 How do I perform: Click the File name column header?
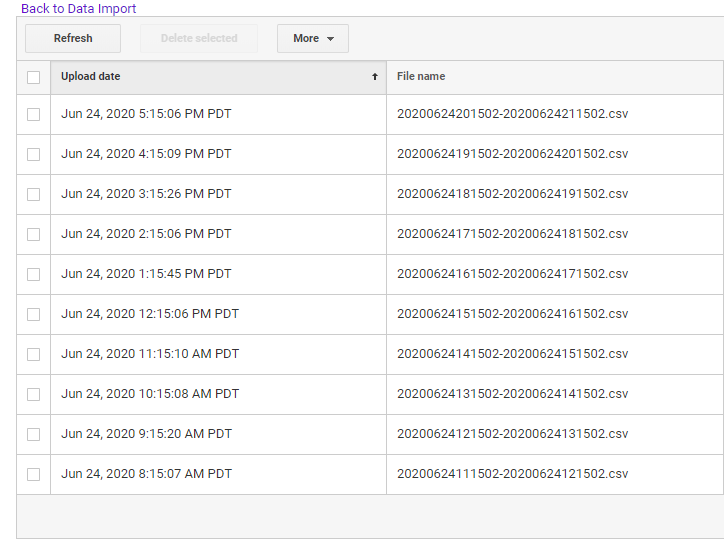[x=421, y=77]
